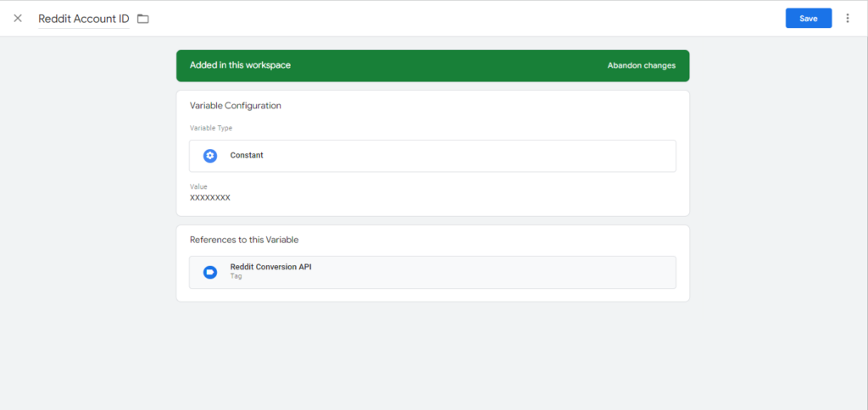Click the Abandon changes link
This screenshot has height=410, width=868.
click(x=641, y=65)
